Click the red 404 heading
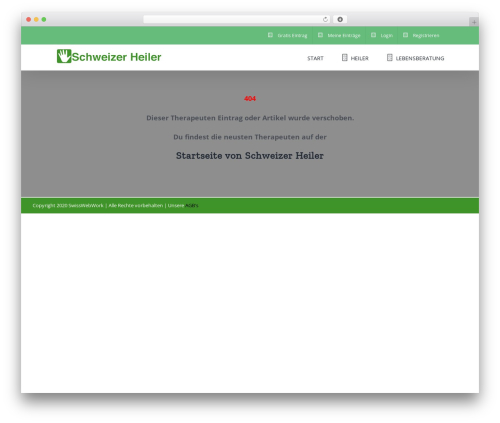The width and height of the screenshot is (500, 423). coord(250,99)
